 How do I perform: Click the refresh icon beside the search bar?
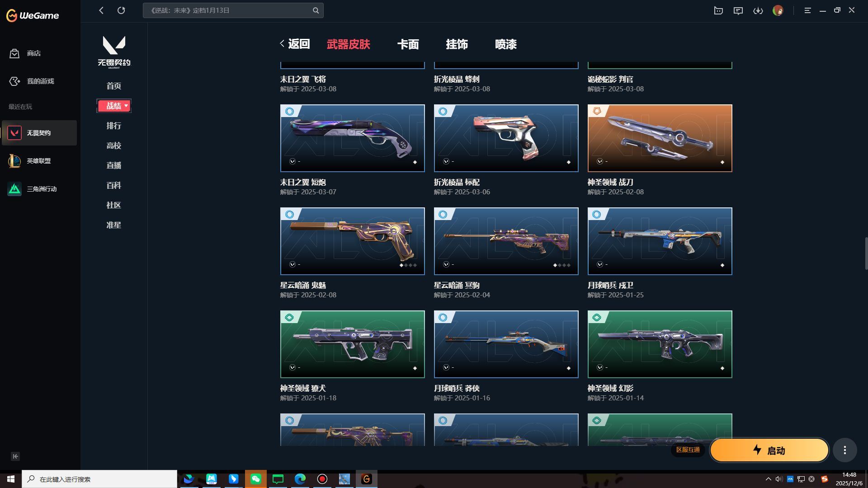(x=121, y=10)
